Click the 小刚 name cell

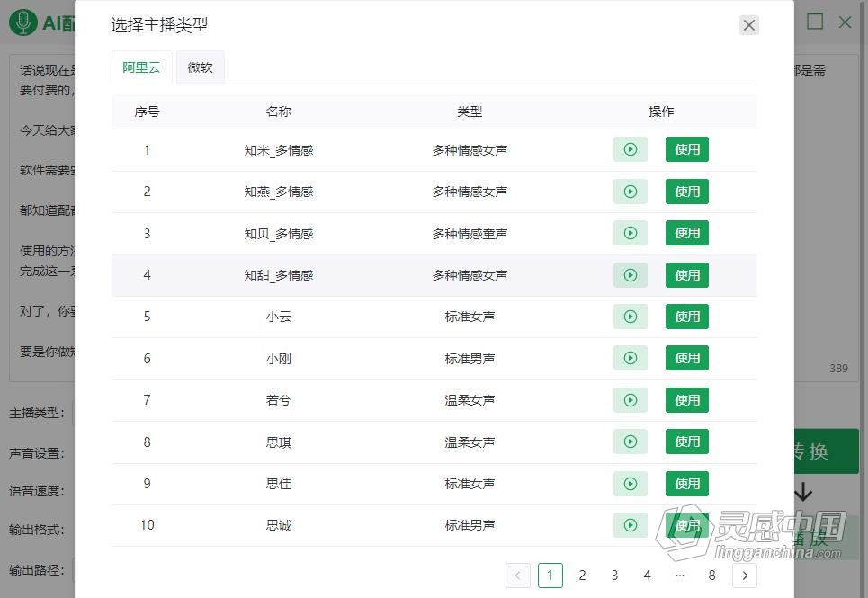[x=279, y=359]
